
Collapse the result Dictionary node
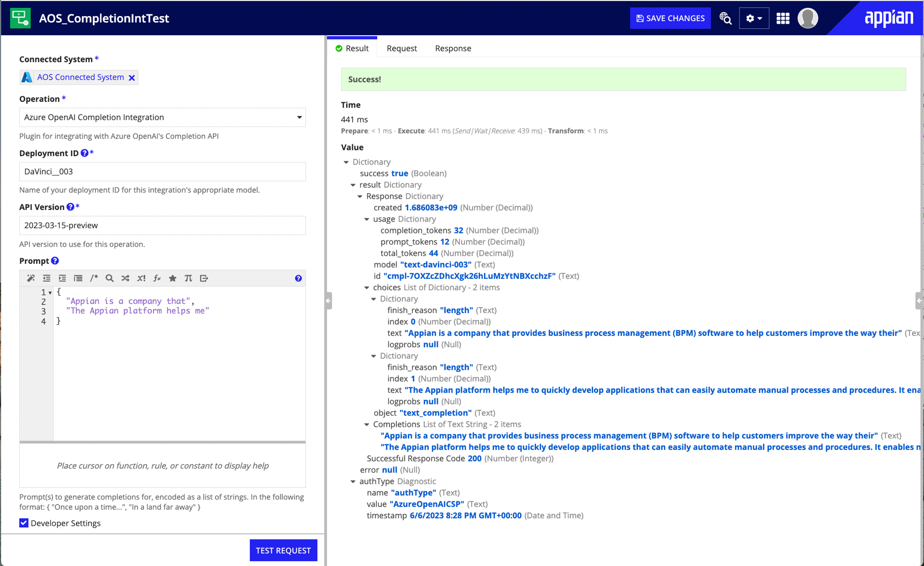click(353, 185)
